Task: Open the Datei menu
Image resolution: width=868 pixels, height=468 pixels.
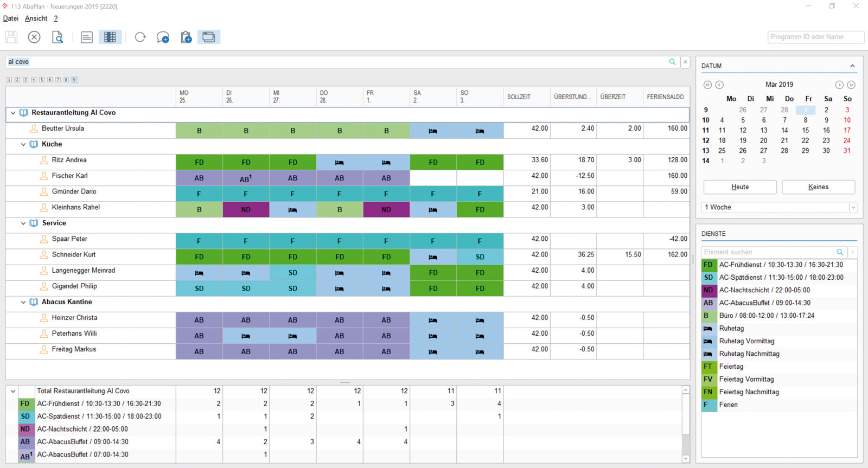Action: click(x=11, y=18)
